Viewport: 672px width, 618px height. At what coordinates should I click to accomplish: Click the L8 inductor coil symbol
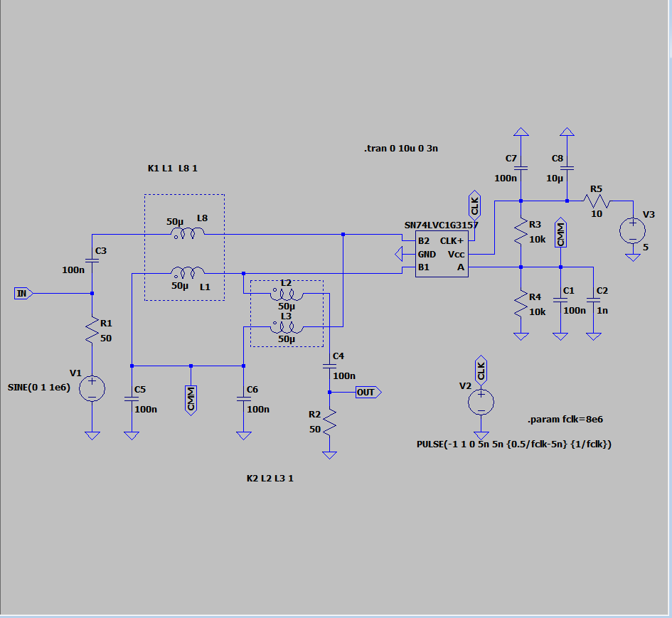click(188, 234)
